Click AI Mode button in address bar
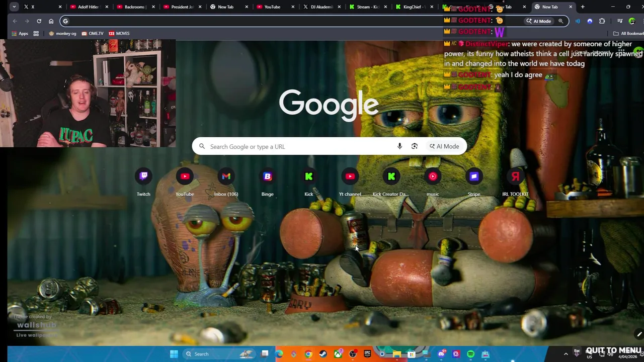644x362 pixels. [x=538, y=21]
